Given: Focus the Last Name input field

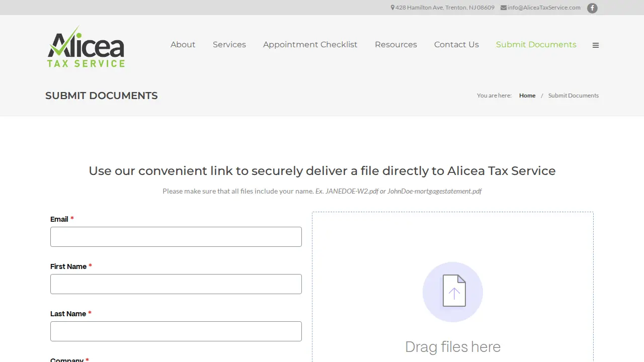Looking at the screenshot, I should coord(176,331).
